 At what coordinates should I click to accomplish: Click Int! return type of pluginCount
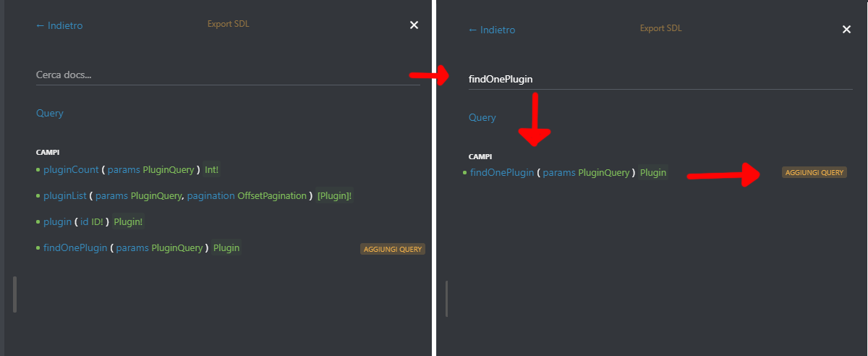pos(212,169)
